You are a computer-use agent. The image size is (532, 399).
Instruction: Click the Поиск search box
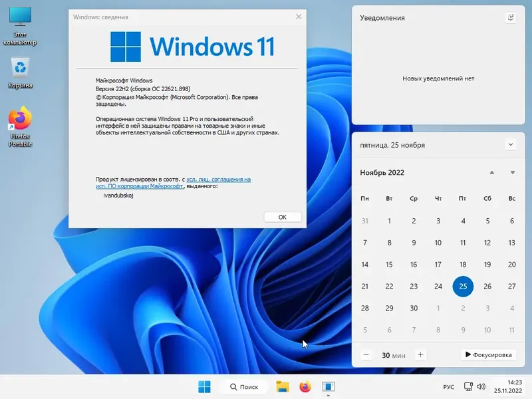point(244,386)
